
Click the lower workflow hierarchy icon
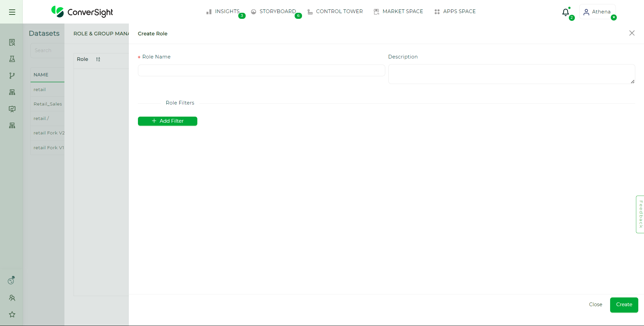[x=12, y=125]
